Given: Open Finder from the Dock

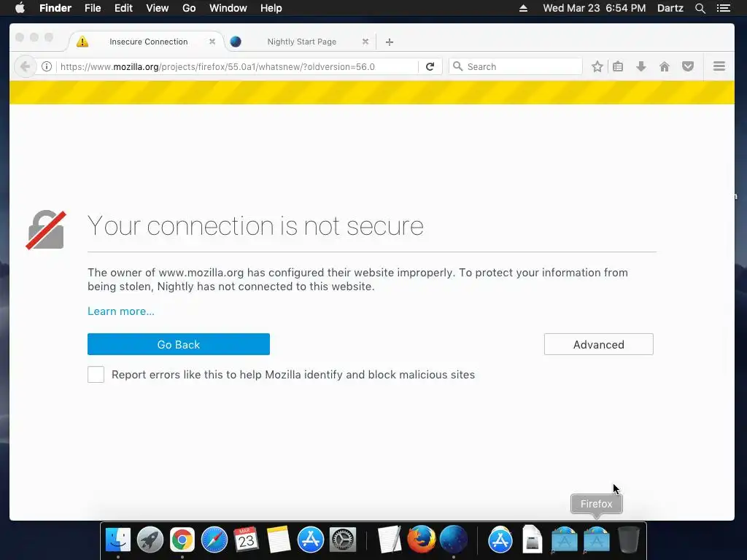Looking at the screenshot, I should click(117, 540).
